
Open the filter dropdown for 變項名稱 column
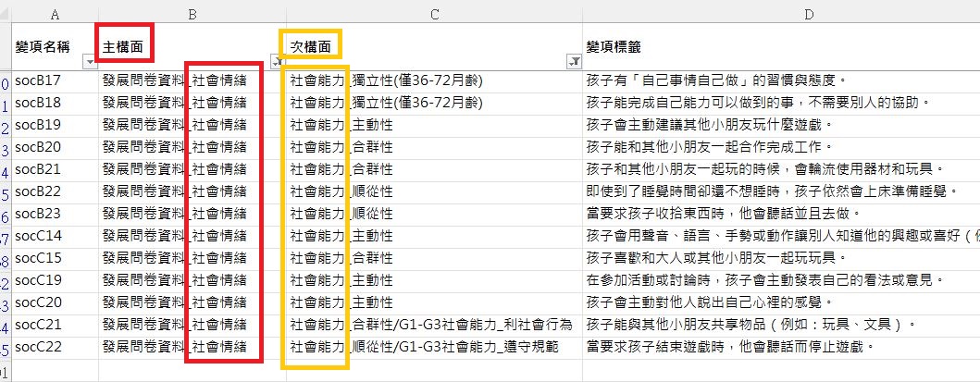pos(90,62)
